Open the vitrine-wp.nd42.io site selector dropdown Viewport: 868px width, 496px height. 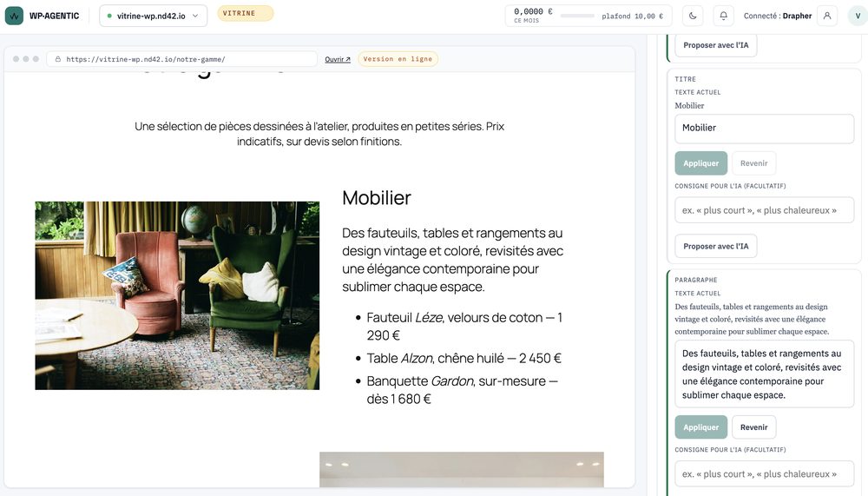coord(154,16)
